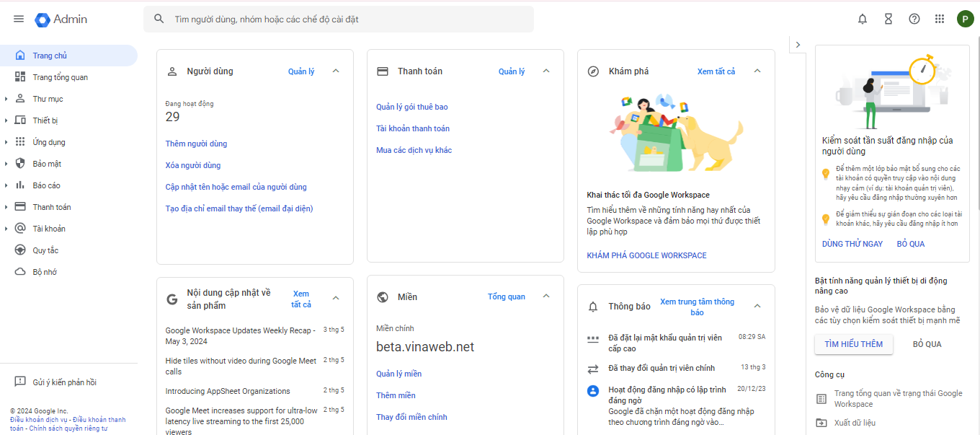Viewport: 980px width, 435px height.
Task: Open the Google apps grid
Action: point(940,19)
